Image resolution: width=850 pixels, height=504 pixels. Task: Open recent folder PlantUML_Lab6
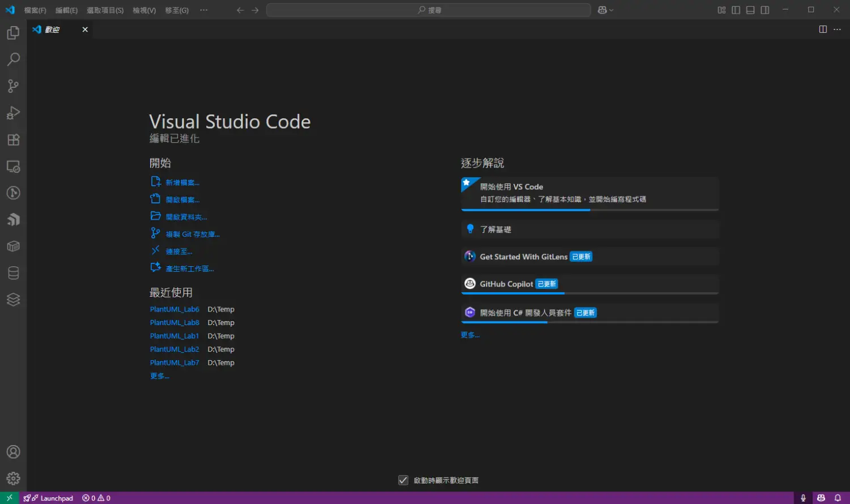tap(175, 309)
